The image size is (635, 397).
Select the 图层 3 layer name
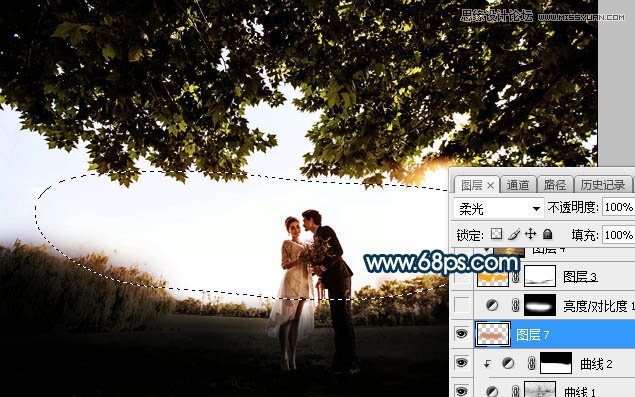pyautogui.click(x=580, y=277)
